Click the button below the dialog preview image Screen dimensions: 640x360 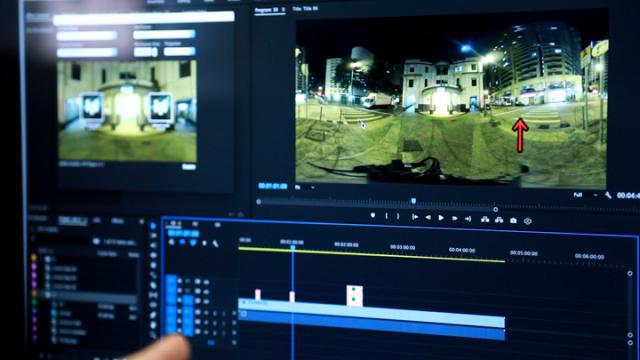pyautogui.click(x=189, y=167)
